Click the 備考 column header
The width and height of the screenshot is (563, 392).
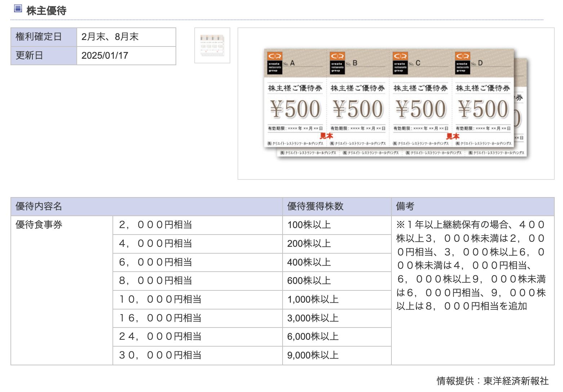405,206
